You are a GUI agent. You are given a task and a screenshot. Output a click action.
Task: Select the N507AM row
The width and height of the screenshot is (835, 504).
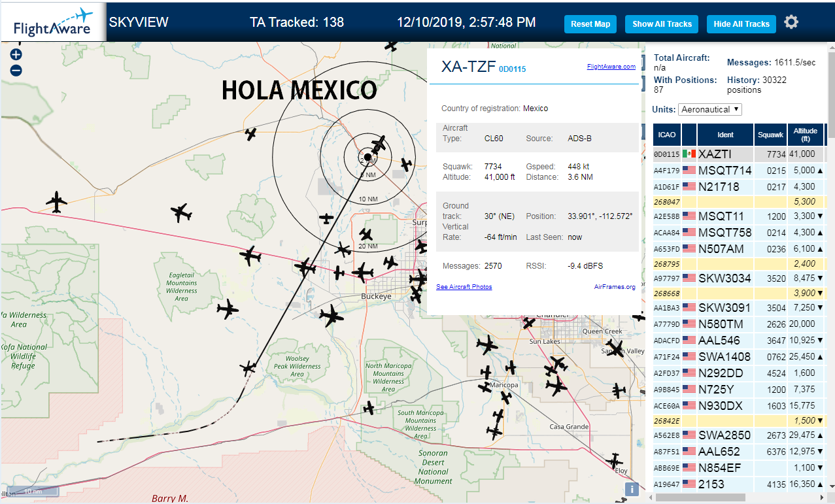coord(739,248)
